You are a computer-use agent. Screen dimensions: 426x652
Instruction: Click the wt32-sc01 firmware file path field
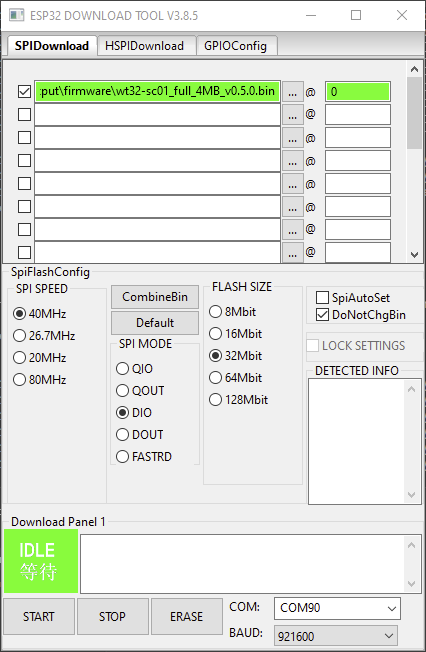(x=157, y=91)
